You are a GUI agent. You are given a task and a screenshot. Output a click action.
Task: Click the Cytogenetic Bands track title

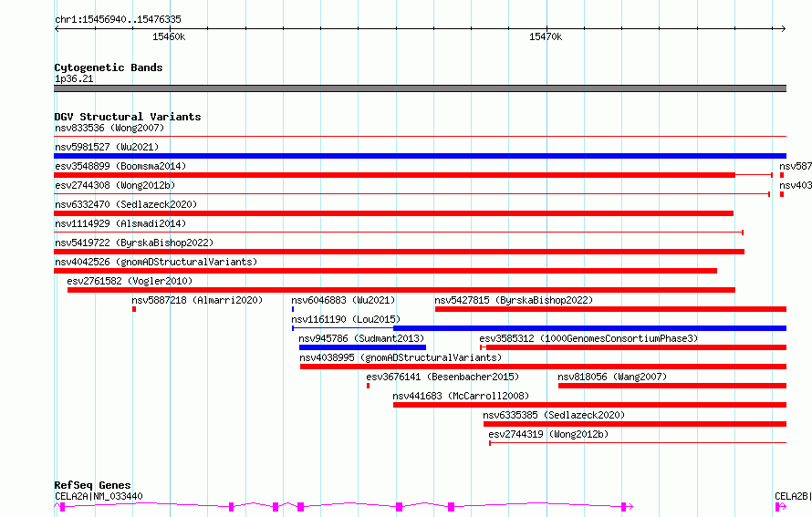pos(109,67)
